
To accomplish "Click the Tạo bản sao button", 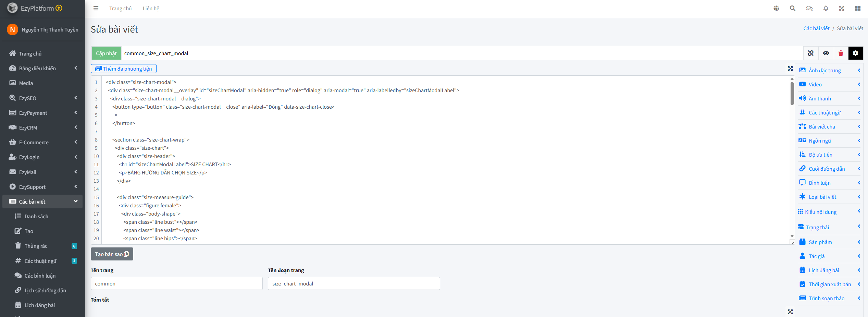I will click(x=112, y=254).
